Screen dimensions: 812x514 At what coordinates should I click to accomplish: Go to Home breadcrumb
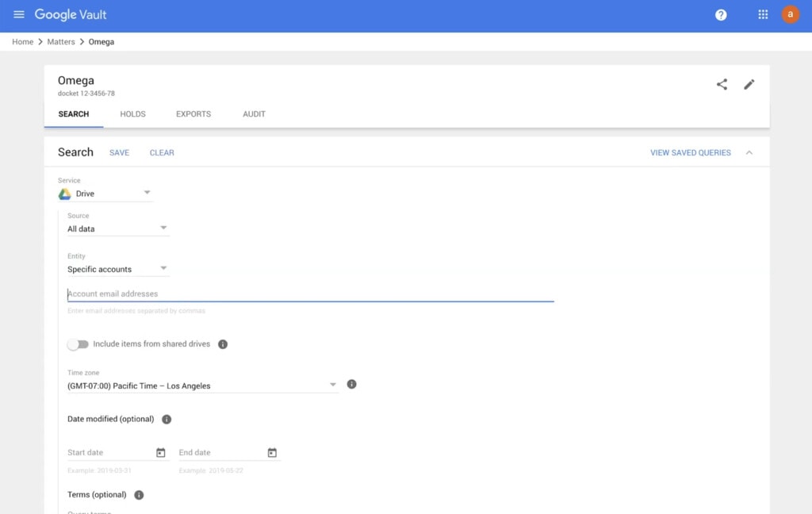pos(23,42)
